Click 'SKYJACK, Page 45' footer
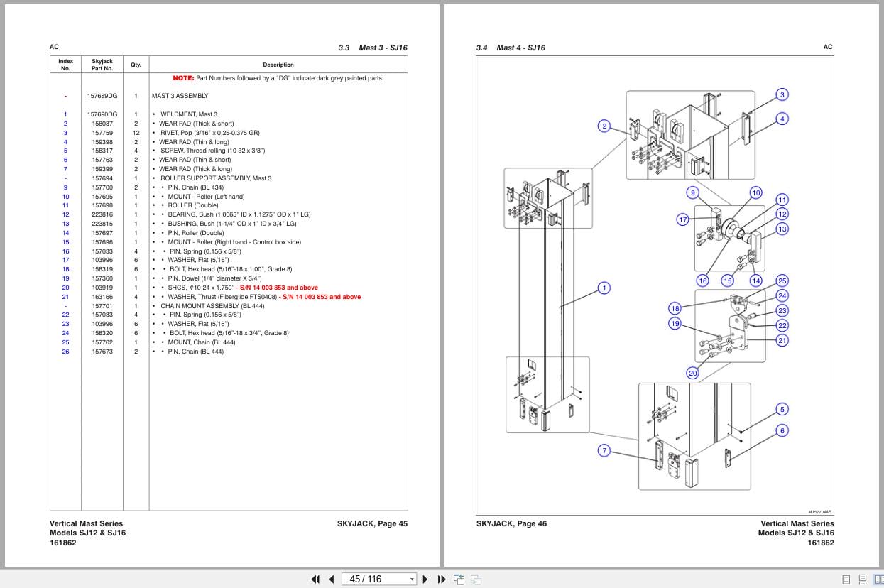The width and height of the screenshot is (884, 588). (372, 524)
